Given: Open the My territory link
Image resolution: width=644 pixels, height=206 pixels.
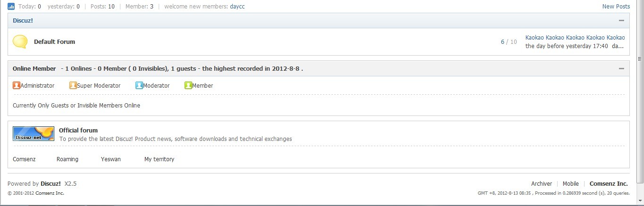Looking at the screenshot, I should (x=159, y=159).
